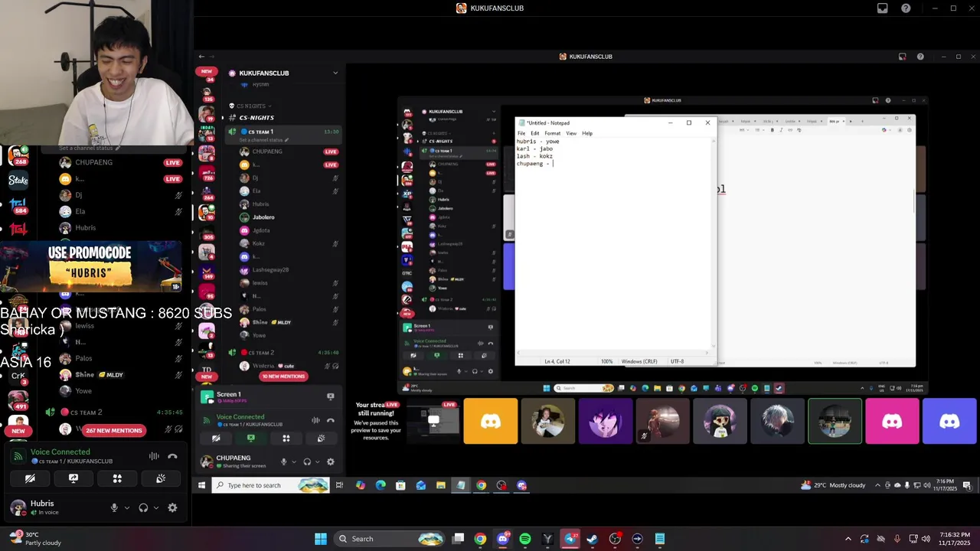Toggle noise suppression in Hubris's Voice Connected panel
Image resolution: width=980 pixels, height=551 pixels.
click(154, 456)
